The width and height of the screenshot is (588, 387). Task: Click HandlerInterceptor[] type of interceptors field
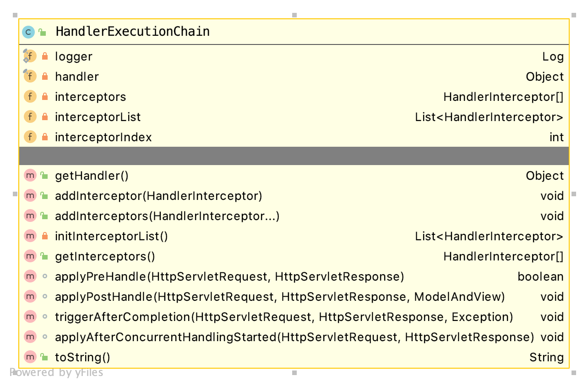(x=504, y=97)
